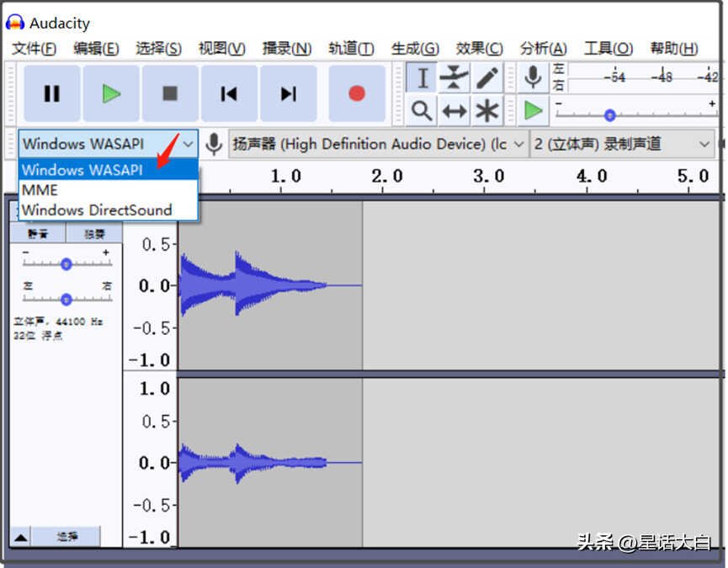
Task: Click the Pause button
Action: point(52,93)
